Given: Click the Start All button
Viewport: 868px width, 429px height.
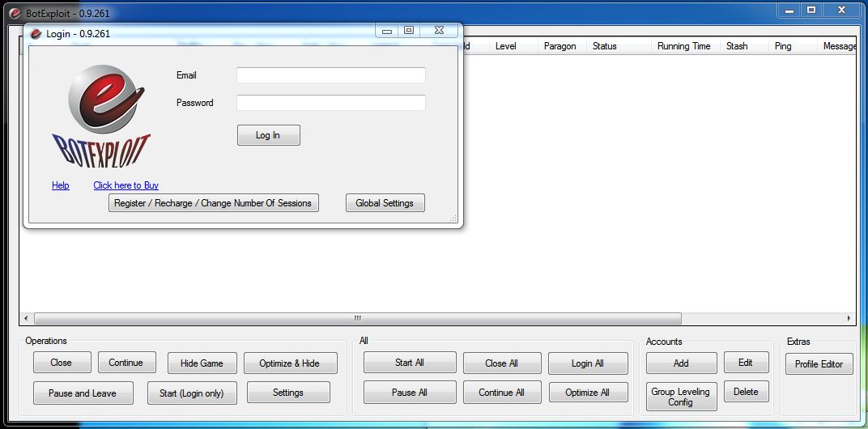Looking at the screenshot, I should click(410, 363).
